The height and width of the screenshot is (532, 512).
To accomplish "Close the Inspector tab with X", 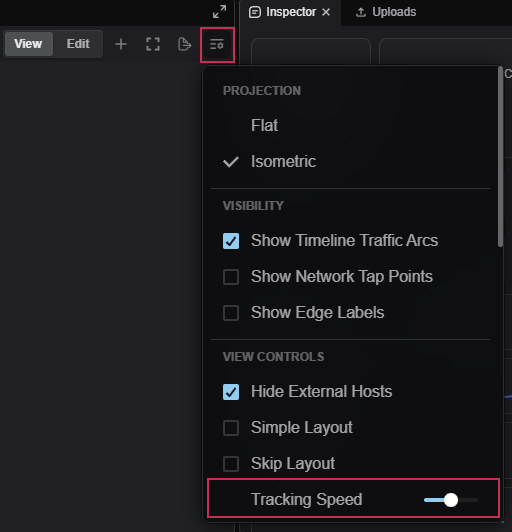I will point(326,12).
